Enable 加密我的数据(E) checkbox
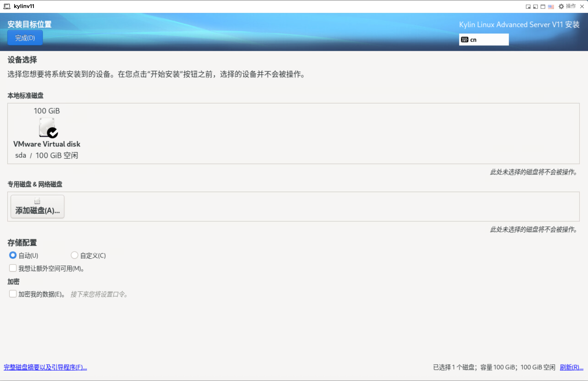The width and height of the screenshot is (588, 381). point(13,294)
